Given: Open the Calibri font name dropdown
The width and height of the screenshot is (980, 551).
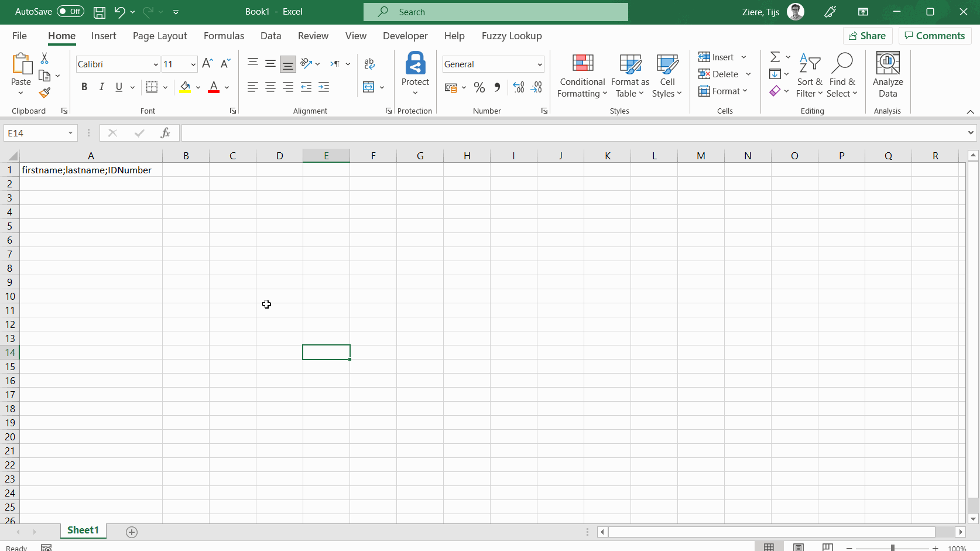Looking at the screenshot, I should pyautogui.click(x=156, y=64).
